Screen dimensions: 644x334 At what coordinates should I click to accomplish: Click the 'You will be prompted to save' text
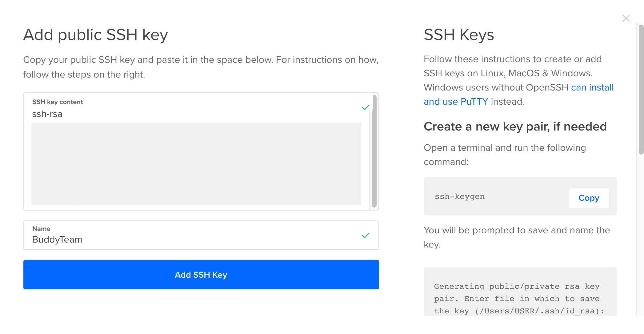coord(517,237)
